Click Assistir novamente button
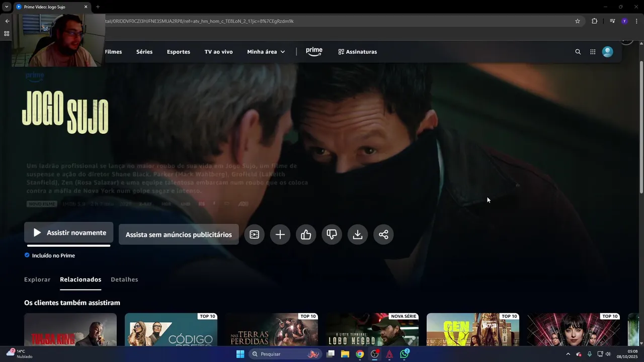 [69, 233]
